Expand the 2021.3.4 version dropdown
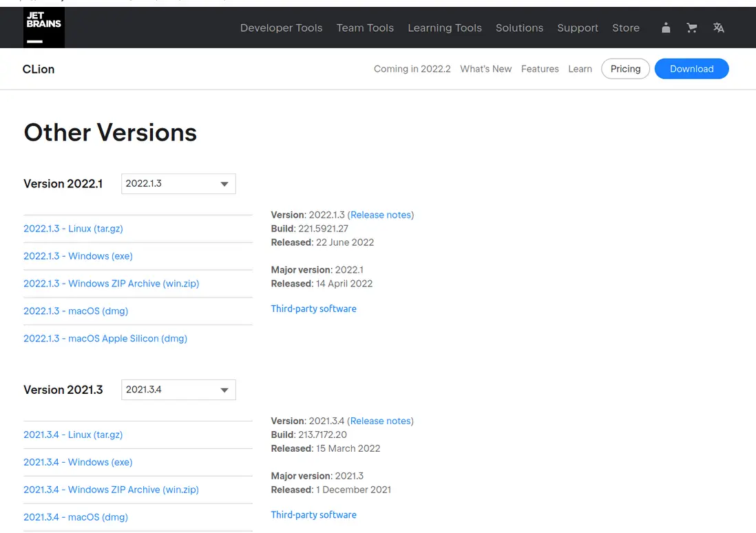 tap(178, 390)
